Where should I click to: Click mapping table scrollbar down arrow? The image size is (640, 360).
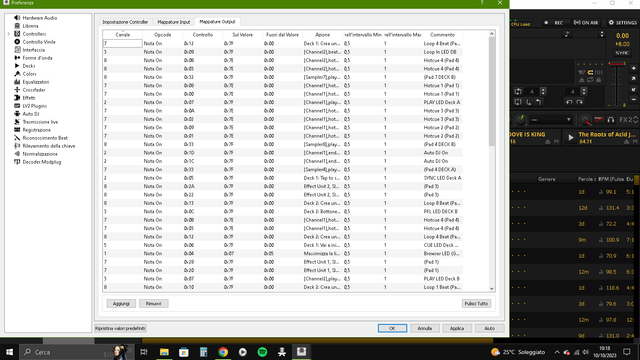[x=491, y=289]
